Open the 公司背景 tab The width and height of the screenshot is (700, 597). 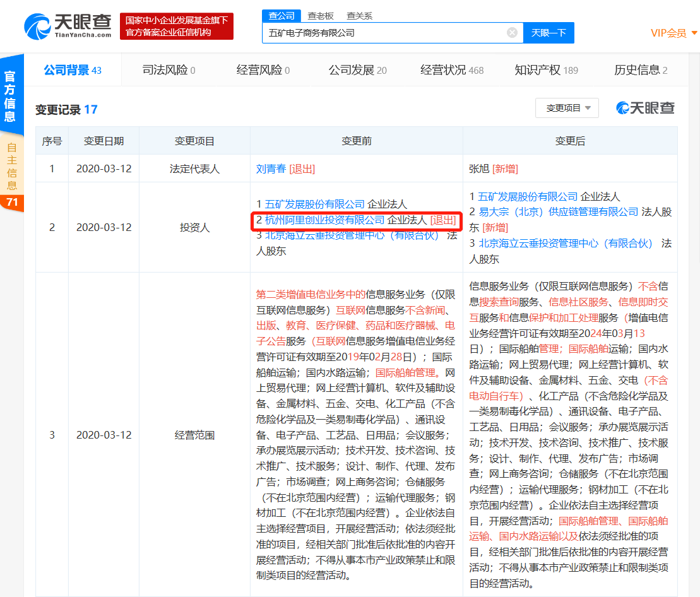tap(73, 70)
